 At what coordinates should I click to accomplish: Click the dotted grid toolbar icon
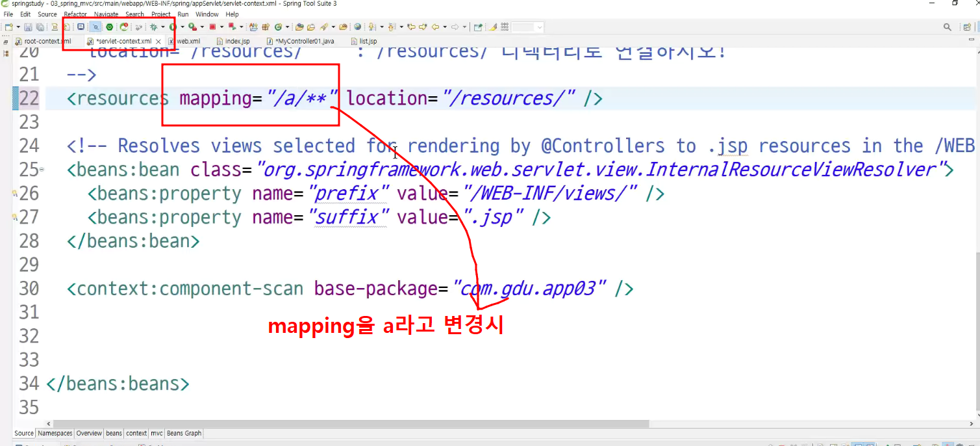[505, 27]
